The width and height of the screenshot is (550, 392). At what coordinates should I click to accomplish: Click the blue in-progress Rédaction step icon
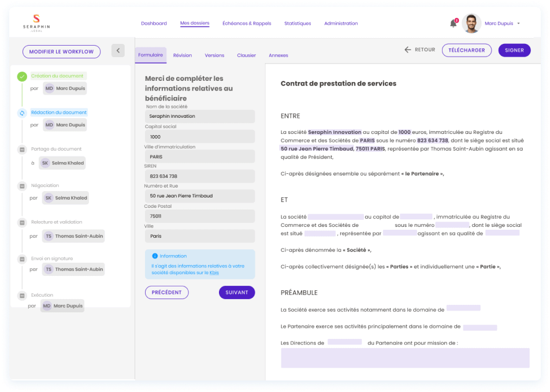pyautogui.click(x=22, y=113)
